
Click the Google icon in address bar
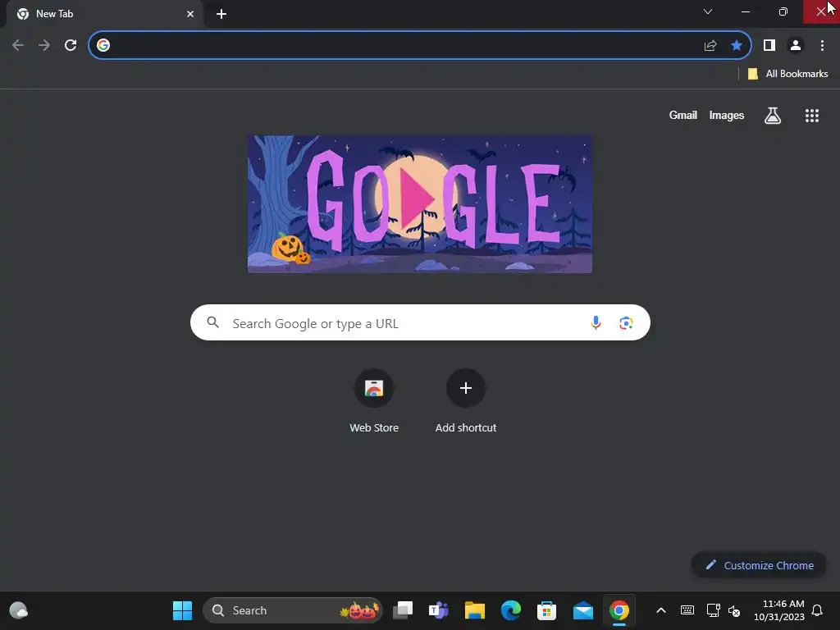[103, 46]
